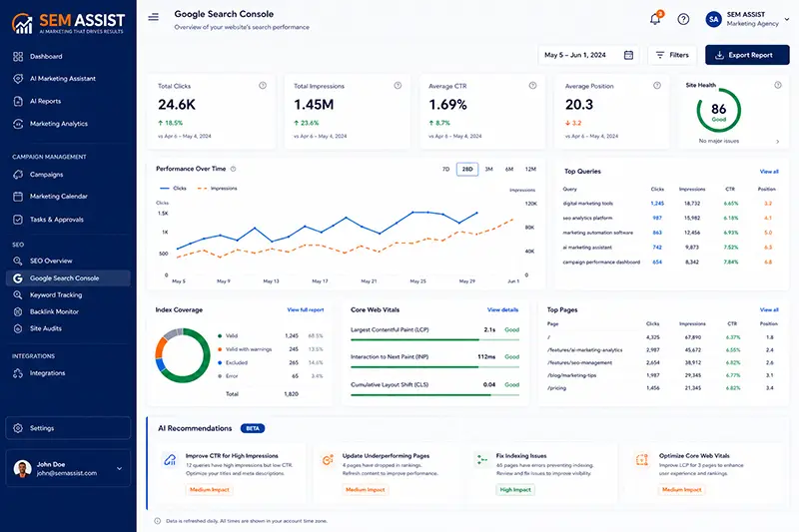This screenshot has height=532, width=799.
Task: Click Total Clicks info icon
Action: (x=263, y=86)
